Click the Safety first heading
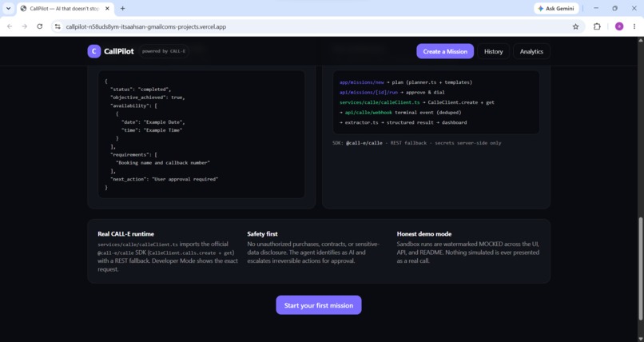Viewport: 644px width, 342px height. pyautogui.click(x=262, y=234)
